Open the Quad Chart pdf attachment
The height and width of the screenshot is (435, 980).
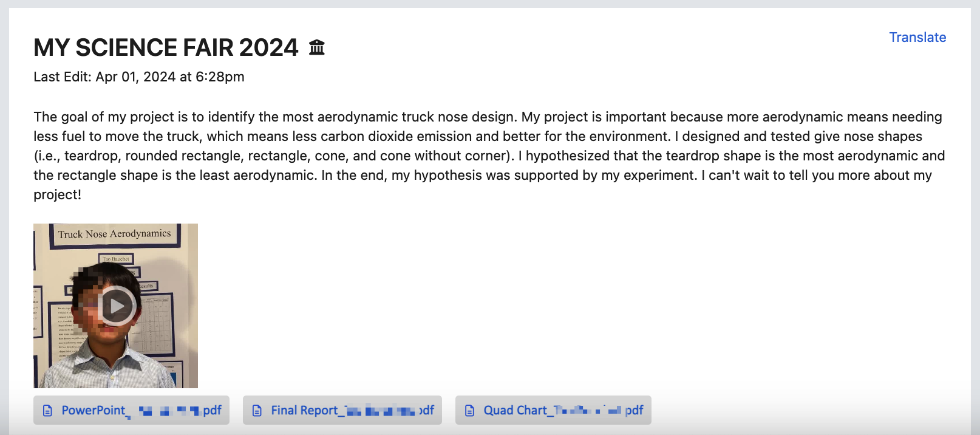[553, 410]
